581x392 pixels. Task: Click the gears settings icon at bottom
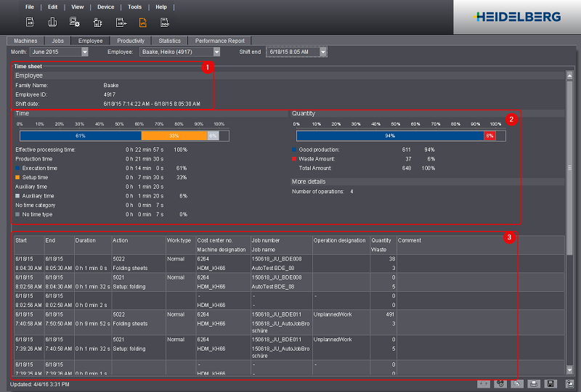500,383
